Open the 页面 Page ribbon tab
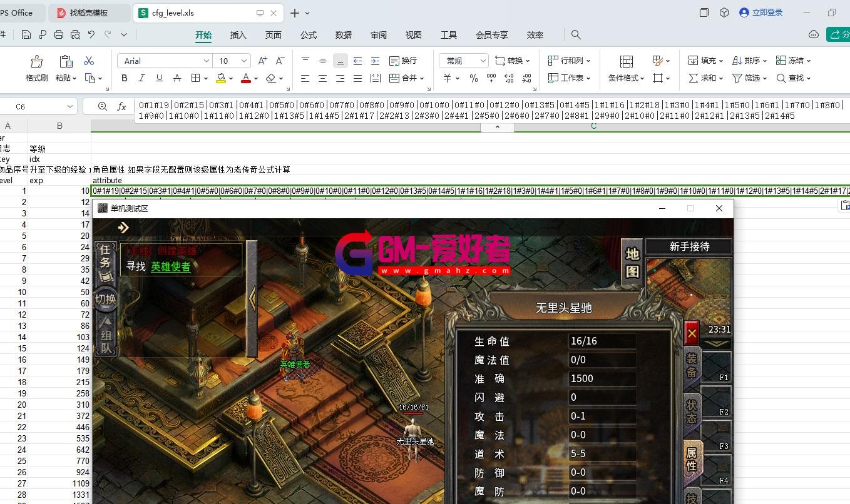The height and width of the screenshot is (504, 850). coord(274,35)
